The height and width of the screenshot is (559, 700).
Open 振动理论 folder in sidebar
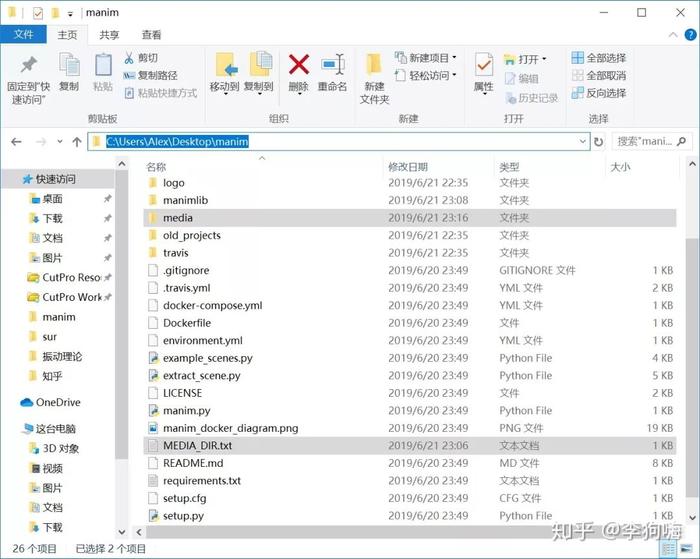point(62,356)
